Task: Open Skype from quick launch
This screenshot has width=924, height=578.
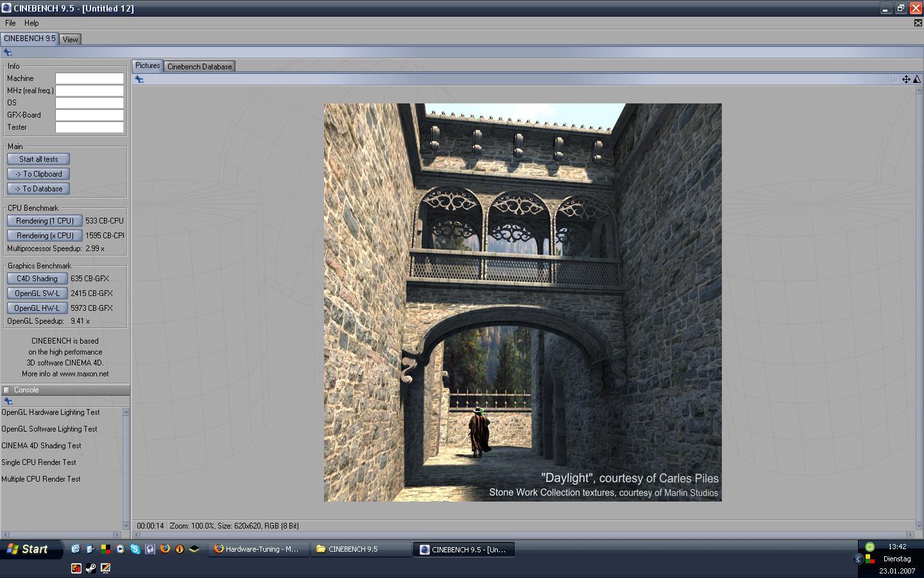Action: (135, 549)
